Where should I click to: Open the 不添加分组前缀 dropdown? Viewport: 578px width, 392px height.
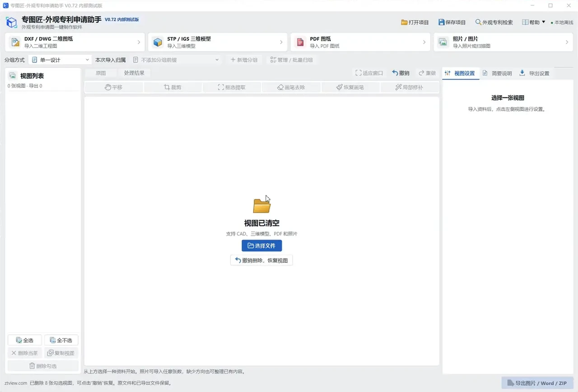176,60
